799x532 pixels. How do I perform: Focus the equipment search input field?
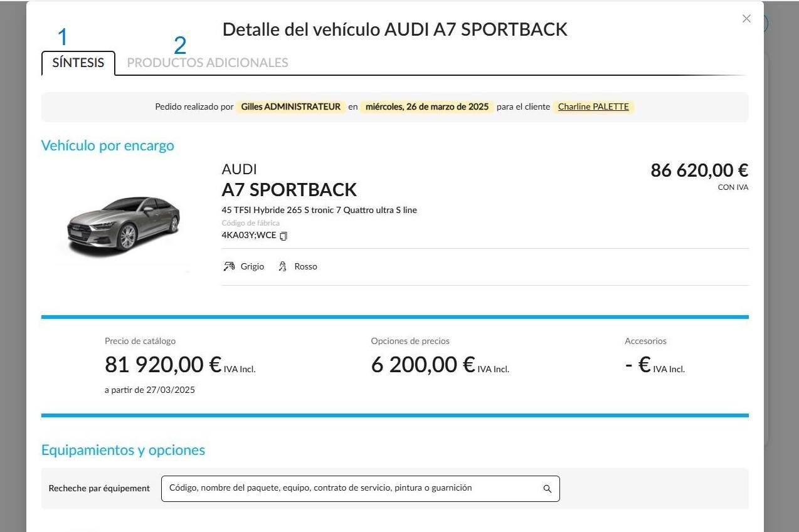tap(360, 489)
